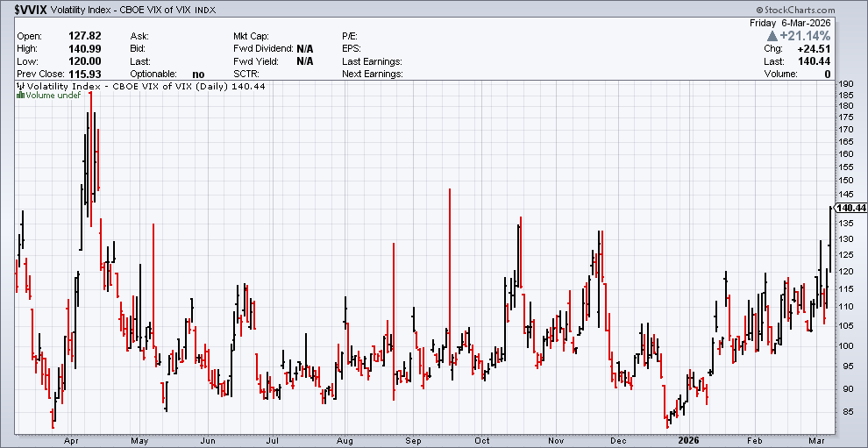The image size is (868, 448).
Task: Click the +21.14% percent change
Action: [x=806, y=36]
